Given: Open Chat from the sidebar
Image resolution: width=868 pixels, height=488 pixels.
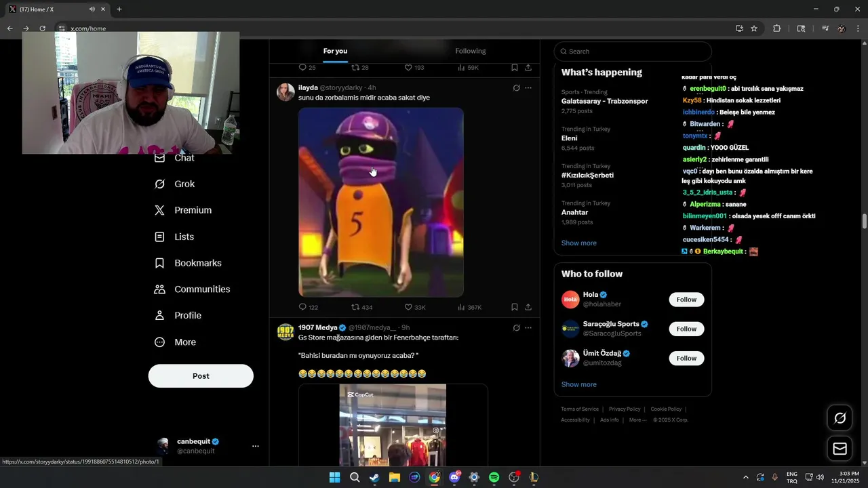Looking at the screenshot, I should [174, 158].
